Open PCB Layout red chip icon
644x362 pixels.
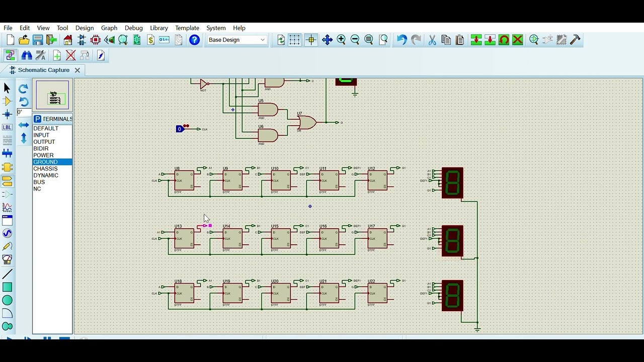(96, 40)
